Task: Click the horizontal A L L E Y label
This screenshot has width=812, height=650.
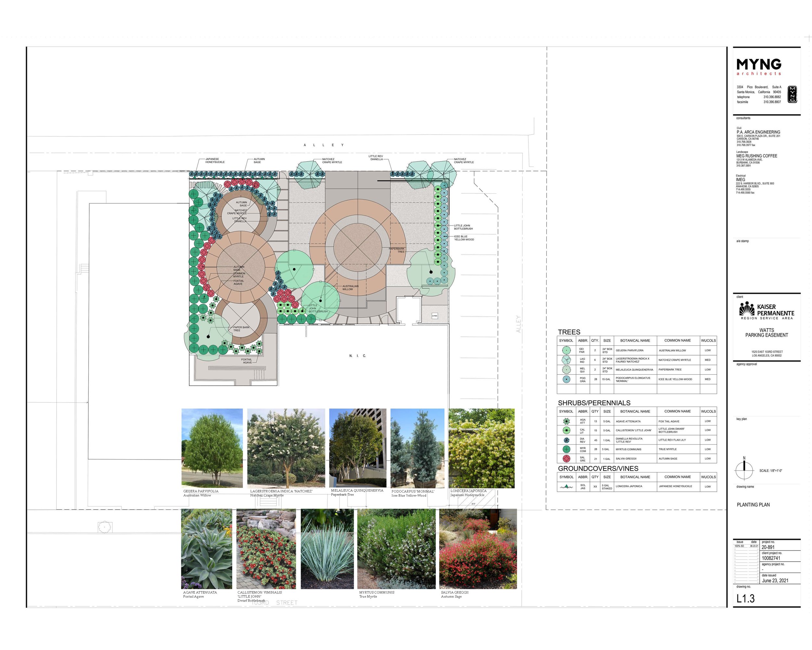Action: [324, 145]
